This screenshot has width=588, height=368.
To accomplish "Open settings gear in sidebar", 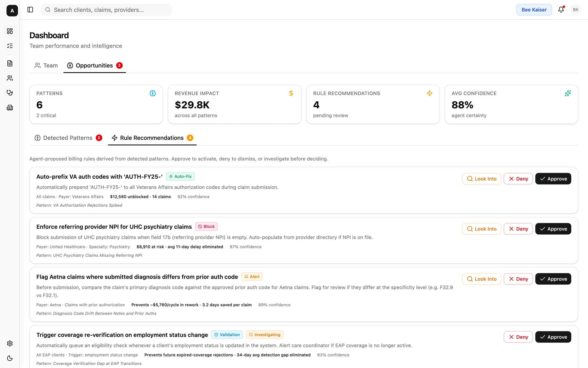I will coord(10,344).
